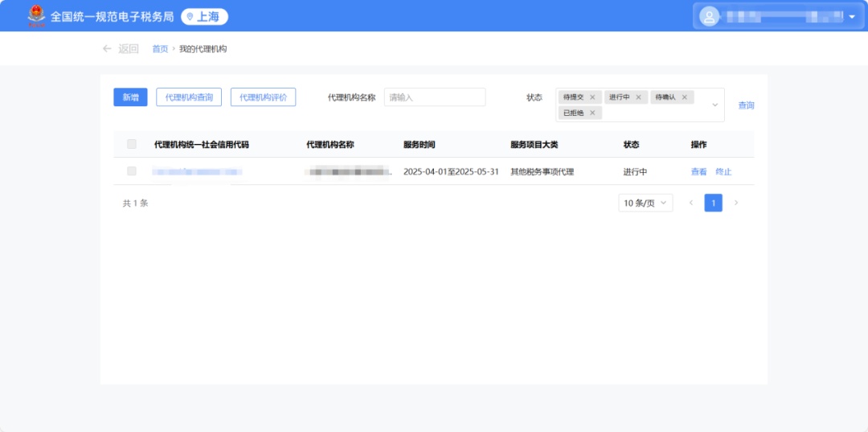Focus the 代理机构名称 input field
Screen dimensions: 868x432
click(x=435, y=97)
